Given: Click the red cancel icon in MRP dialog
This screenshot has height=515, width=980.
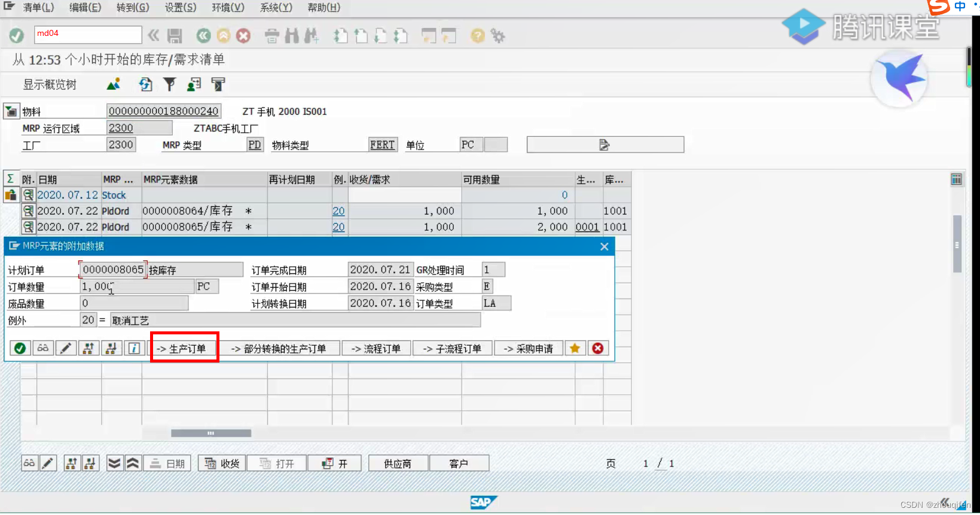Looking at the screenshot, I should click(598, 348).
